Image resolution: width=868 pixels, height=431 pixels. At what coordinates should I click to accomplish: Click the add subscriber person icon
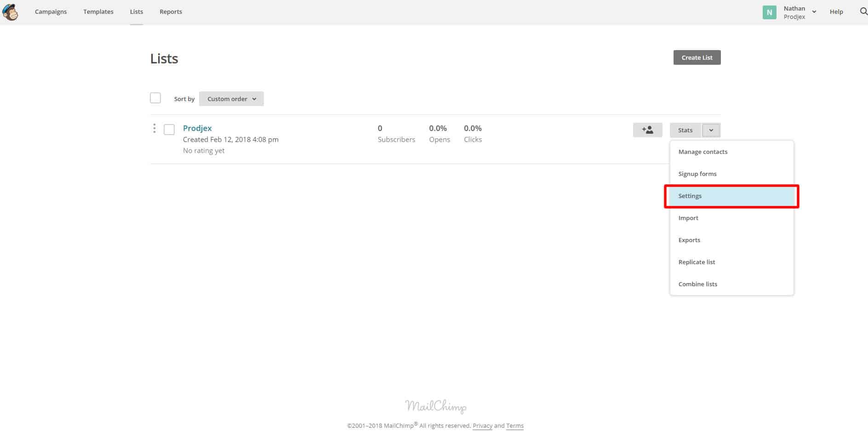[x=647, y=130]
